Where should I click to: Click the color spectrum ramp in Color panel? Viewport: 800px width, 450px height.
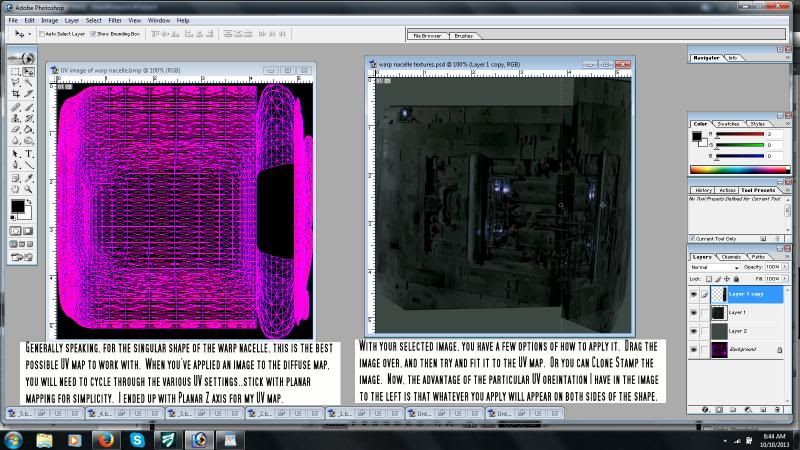[739, 169]
